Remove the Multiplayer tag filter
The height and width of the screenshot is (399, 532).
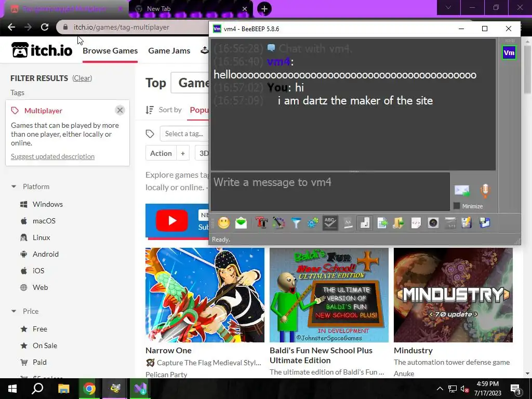(x=120, y=110)
